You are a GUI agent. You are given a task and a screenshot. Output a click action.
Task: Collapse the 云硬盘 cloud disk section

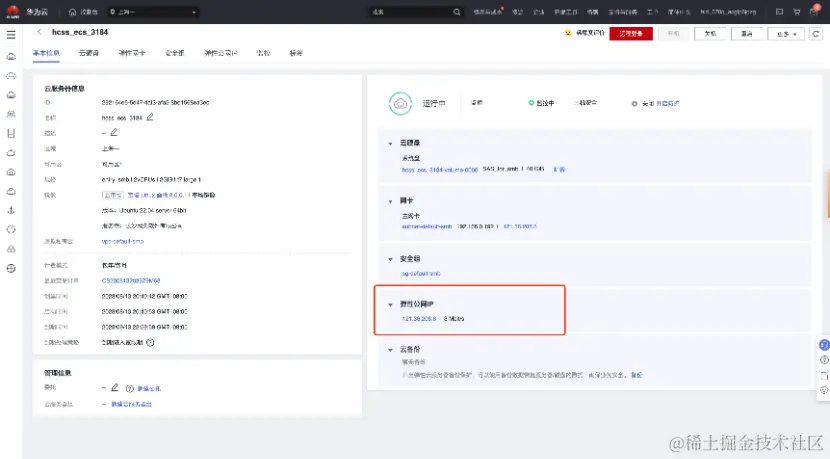[390, 143]
